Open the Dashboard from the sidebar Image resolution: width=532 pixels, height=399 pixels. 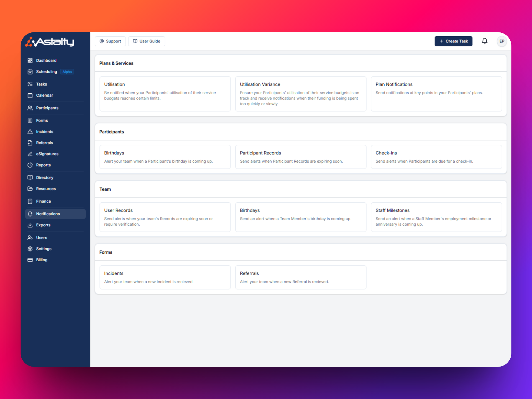(x=46, y=60)
